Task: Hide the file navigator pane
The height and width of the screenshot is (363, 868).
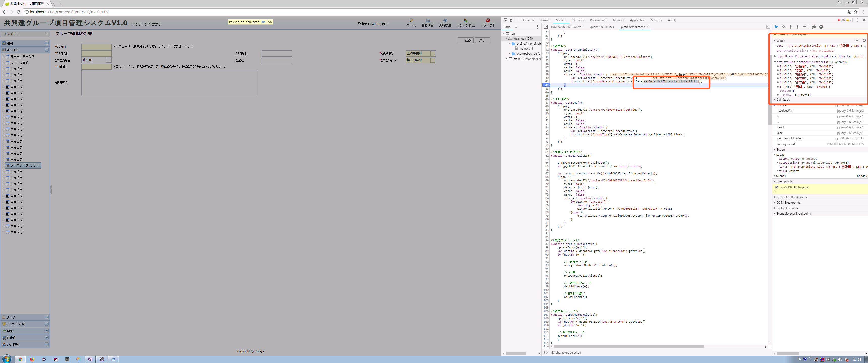Action: pos(545,27)
